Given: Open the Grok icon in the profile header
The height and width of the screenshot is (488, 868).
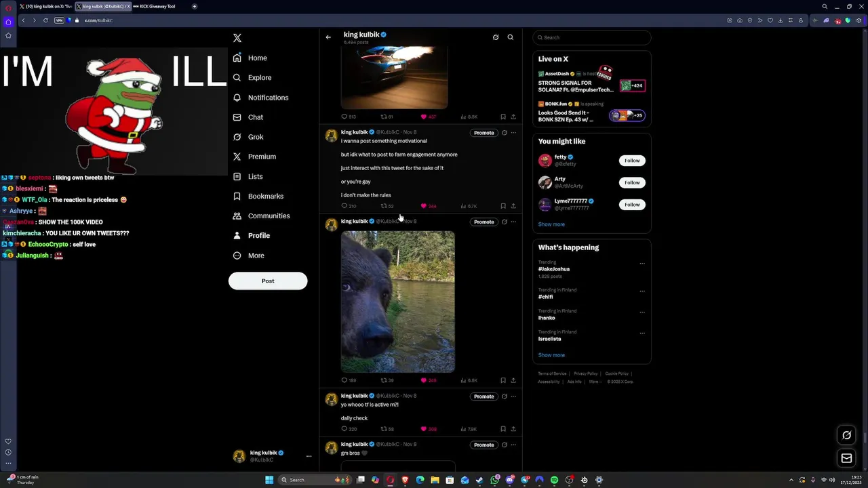Looking at the screenshot, I should 496,37.
